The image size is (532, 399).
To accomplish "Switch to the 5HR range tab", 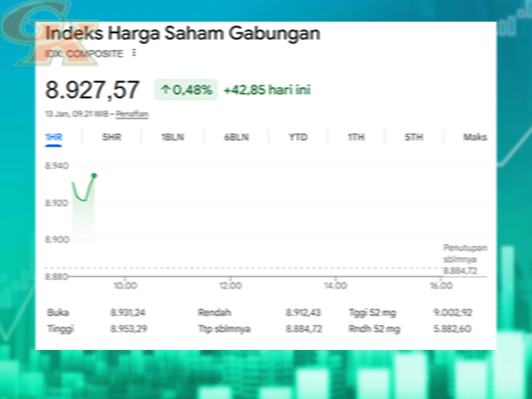I will point(111,137).
